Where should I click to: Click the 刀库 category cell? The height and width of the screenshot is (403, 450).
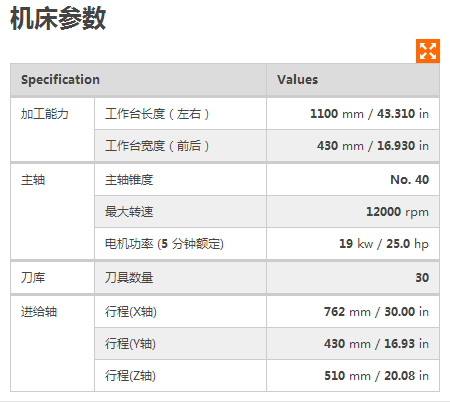point(52,278)
